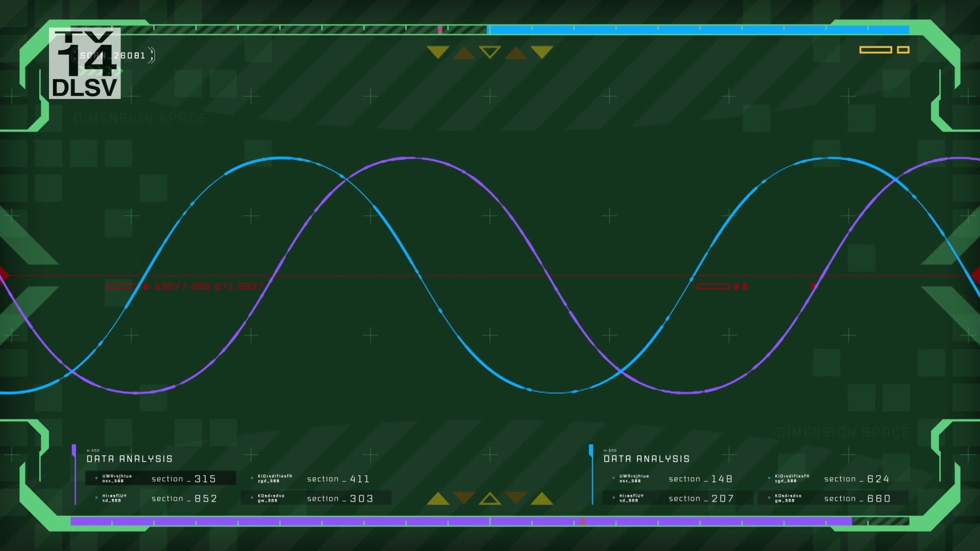Click the outlined downward triangle at top center
Viewport: 980px width, 551px height.
coord(490,52)
